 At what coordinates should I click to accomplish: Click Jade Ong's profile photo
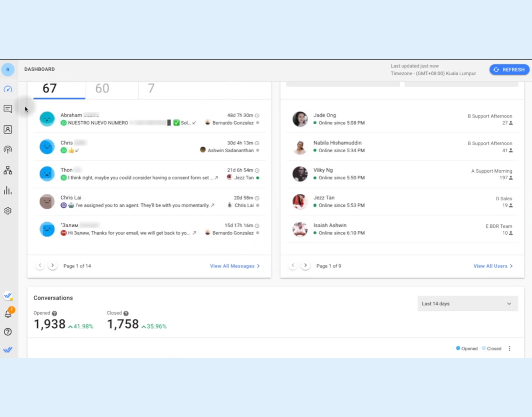(x=300, y=119)
